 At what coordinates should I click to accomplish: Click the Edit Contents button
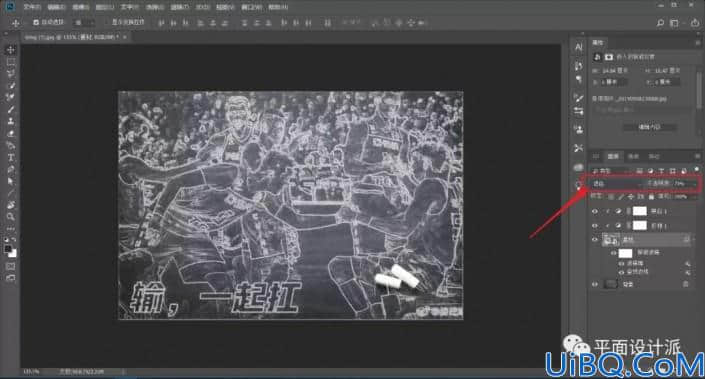[649, 128]
